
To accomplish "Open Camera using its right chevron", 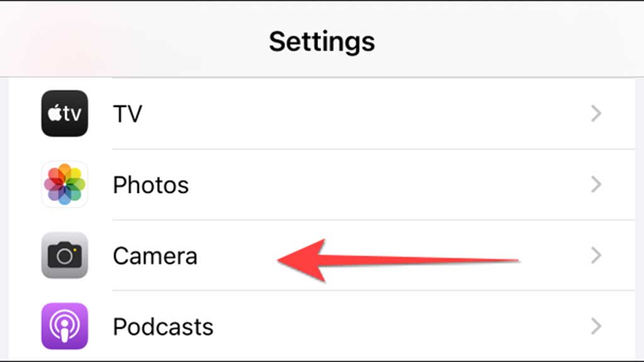I will 596,255.
